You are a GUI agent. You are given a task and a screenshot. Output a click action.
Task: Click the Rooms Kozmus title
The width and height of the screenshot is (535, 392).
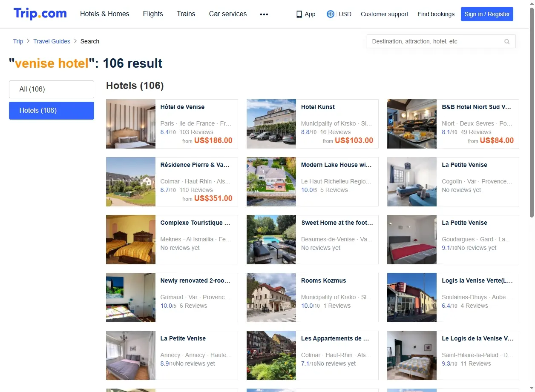click(x=323, y=280)
